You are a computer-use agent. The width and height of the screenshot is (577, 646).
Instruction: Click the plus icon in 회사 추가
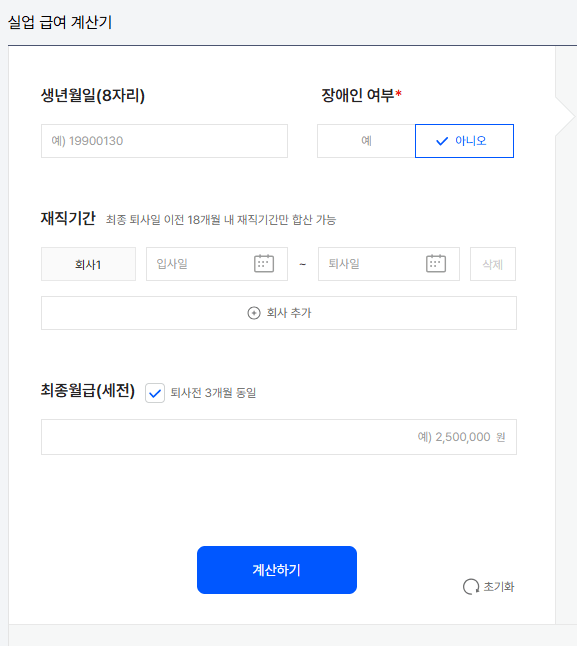pyautogui.click(x=254, y=313)
